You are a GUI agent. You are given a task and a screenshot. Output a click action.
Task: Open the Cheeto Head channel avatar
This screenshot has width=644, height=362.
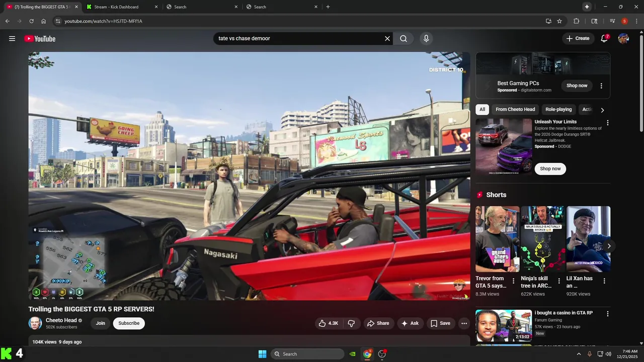pyautogui.click(x=35, y=323)
